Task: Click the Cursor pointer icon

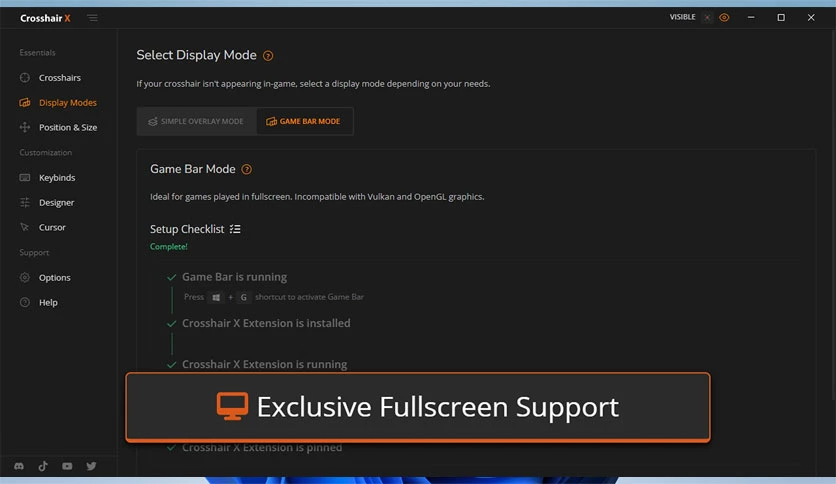Action: [x=25, y=227]
